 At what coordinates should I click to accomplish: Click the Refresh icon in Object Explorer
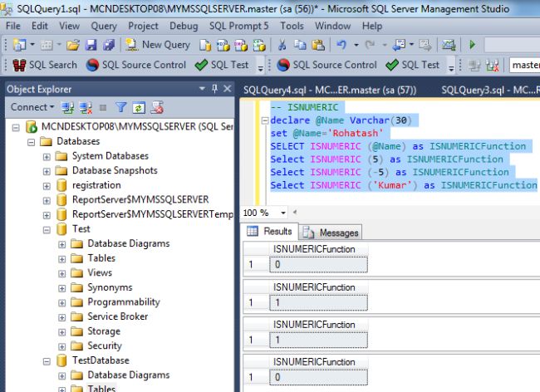pos(139,108)
